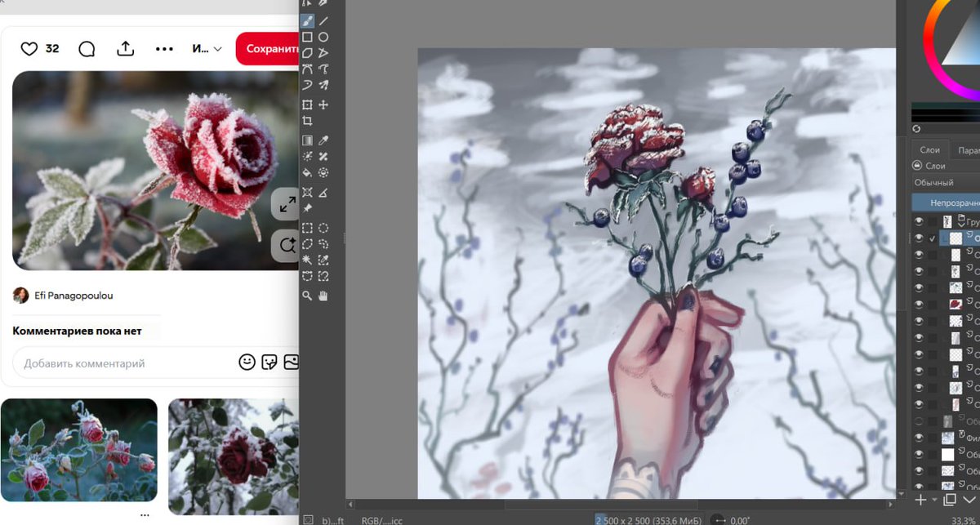The width and height of the screenshot is (980, 525).
Task: Select the Gradient tool
Action: [x=307, y=141]
